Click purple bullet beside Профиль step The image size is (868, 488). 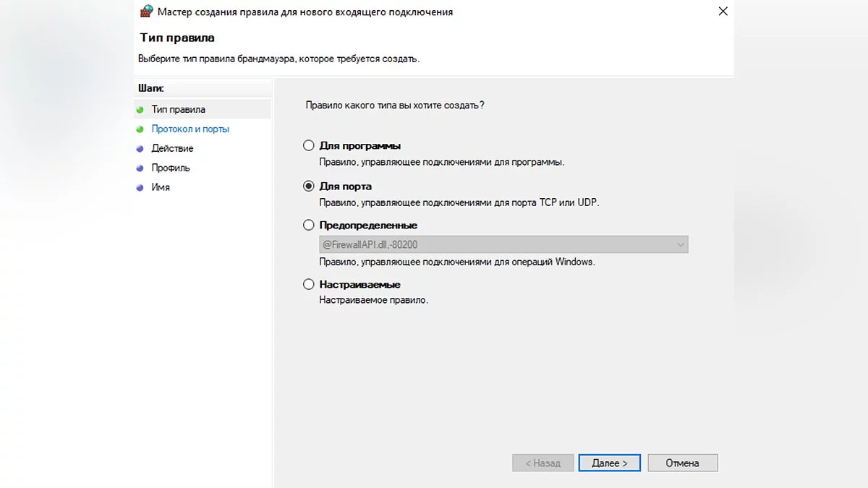[x=140, y=168]
